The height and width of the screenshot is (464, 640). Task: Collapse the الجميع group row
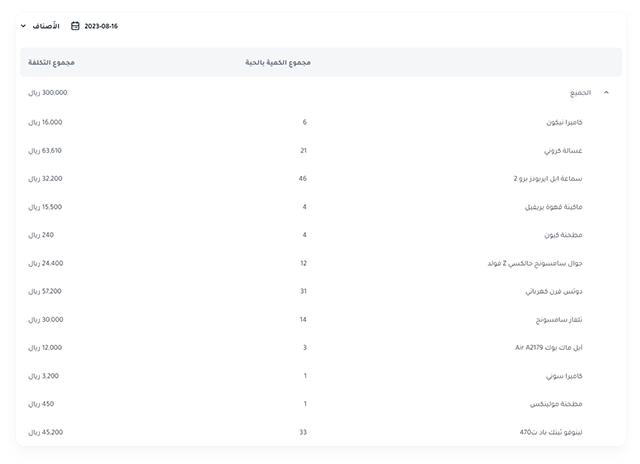pyautogui.click(x=606, y=93)
